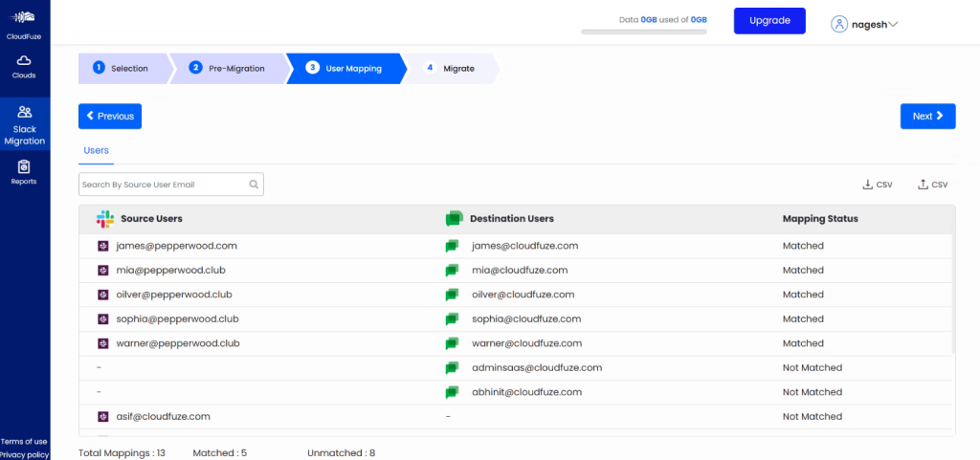
Task: Go to the Pre-Migration step
Action: click(x=228, y=69)
